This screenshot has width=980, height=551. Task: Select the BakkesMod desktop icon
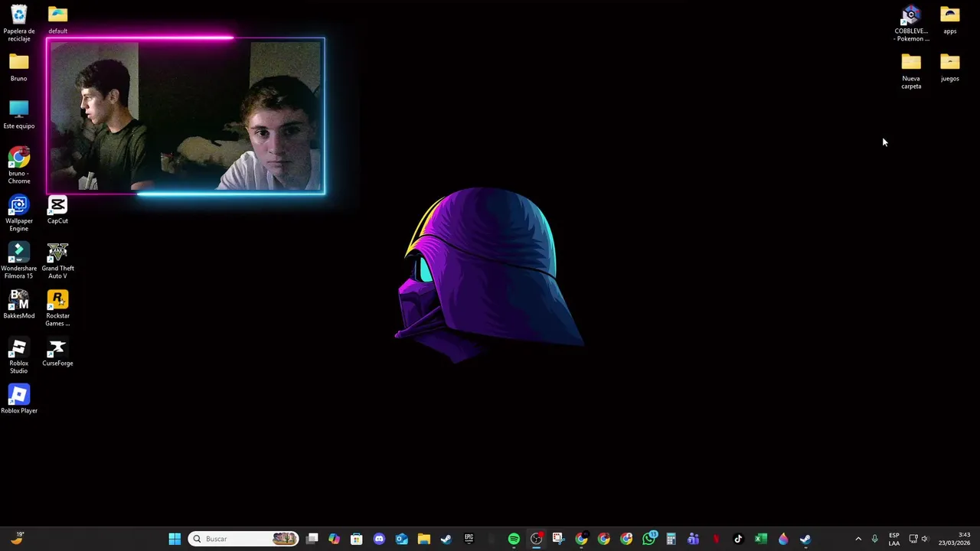pyautogui.click(x=19, y=305)
